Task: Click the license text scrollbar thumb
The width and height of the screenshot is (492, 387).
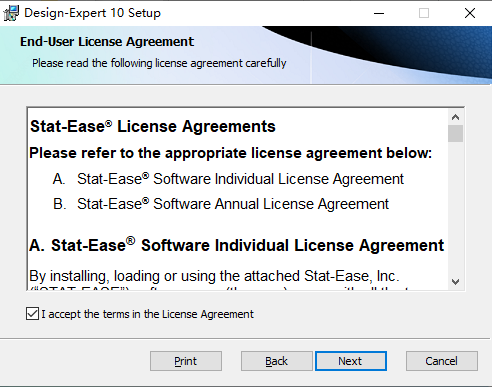Action: tap(455, 133)
